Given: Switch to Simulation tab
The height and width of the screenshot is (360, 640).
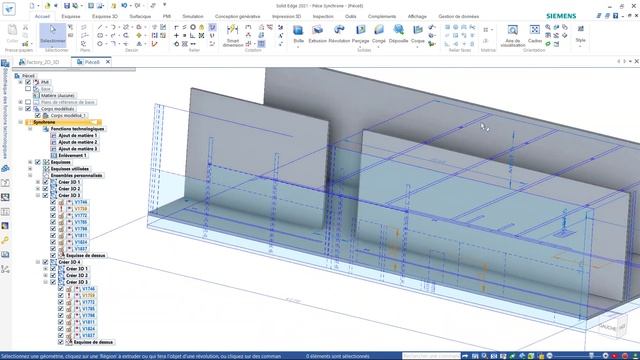Looking at the screenshot, I should [x=193, y=16].
